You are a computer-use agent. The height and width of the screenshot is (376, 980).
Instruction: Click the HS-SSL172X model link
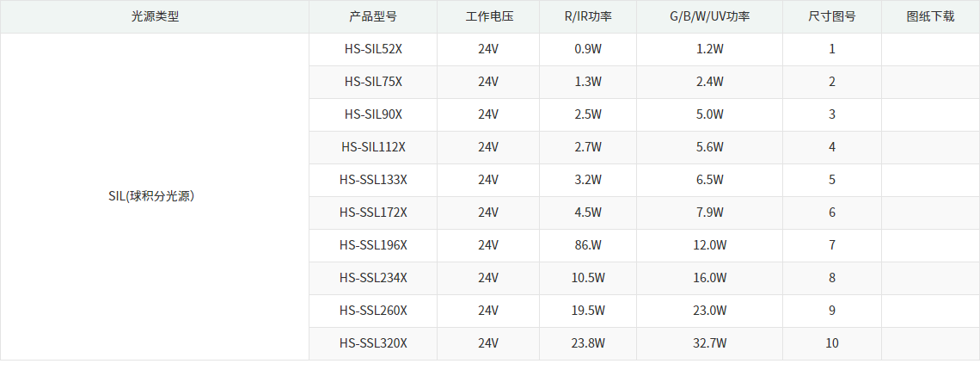pyautogui.click(x=373, y=213)
